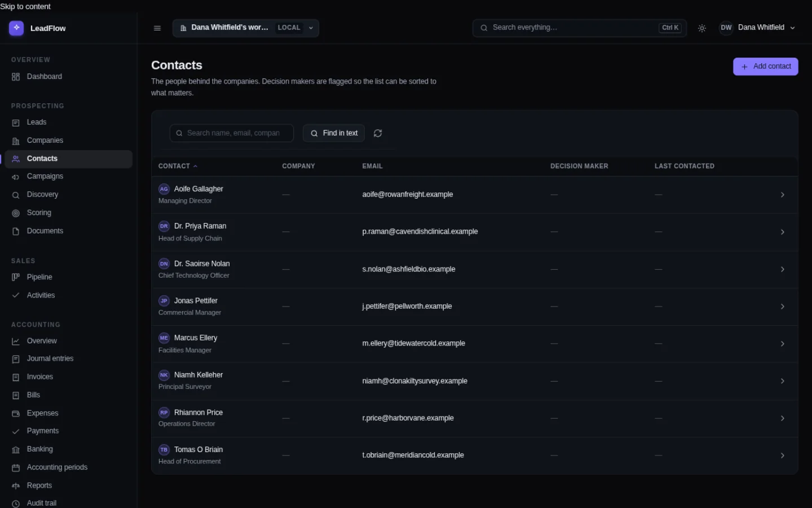
Task: Click email j.pettifer@pellworth.example
Action: (x=407, y=306)
